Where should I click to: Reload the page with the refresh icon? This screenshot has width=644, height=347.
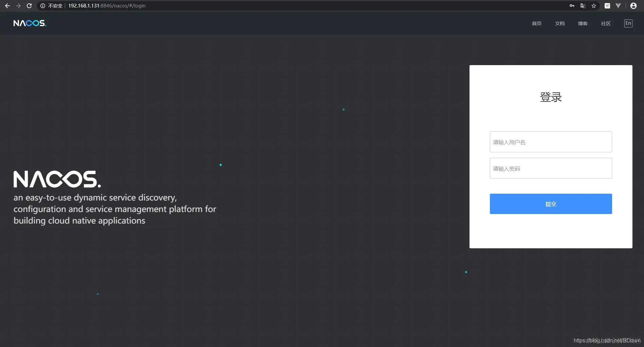coord(29,6)
